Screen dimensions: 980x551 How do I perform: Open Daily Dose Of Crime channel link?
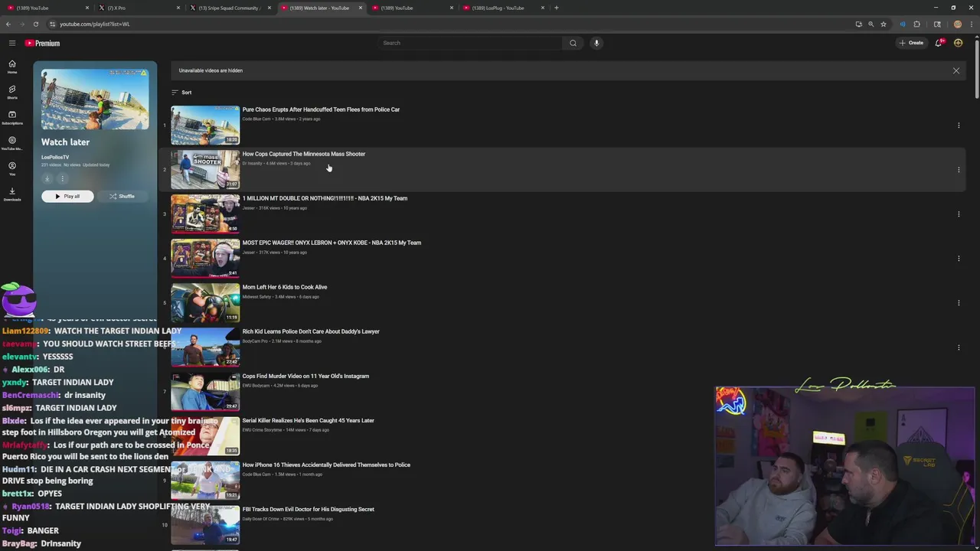tap(262, 519)
